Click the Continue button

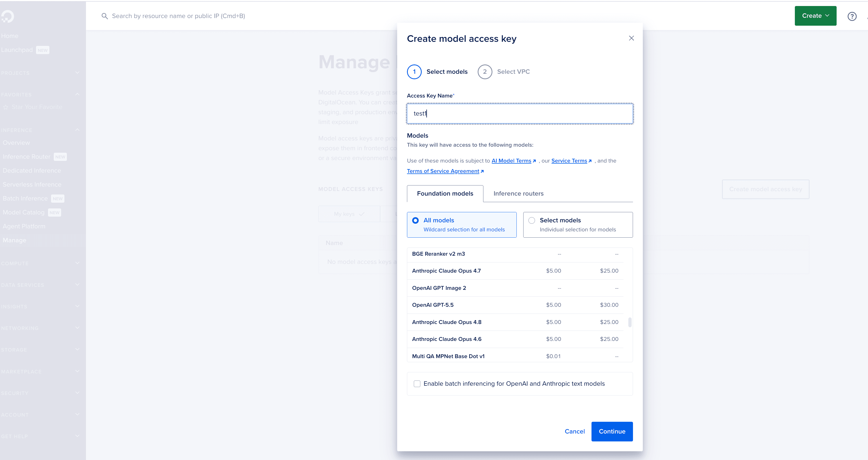click(612, 431)
